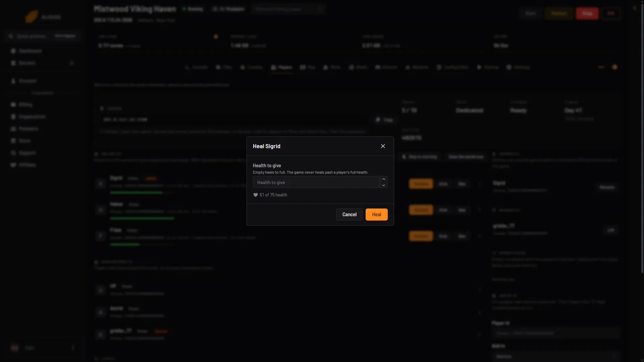Decrease health amount with the down arrow
The width and height of the screenshot is (644, 362).
(x=384, y=185)
